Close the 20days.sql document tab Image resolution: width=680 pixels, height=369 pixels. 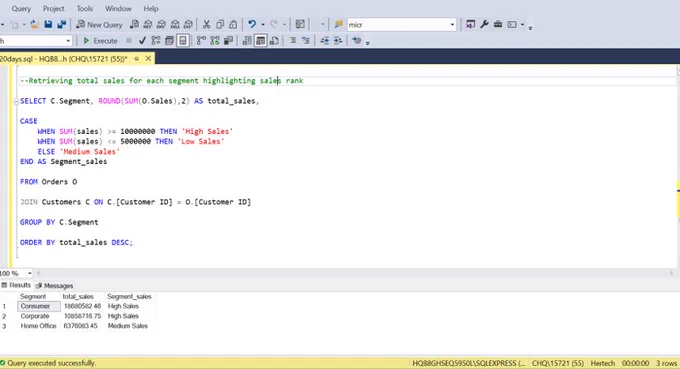(148, 58)
